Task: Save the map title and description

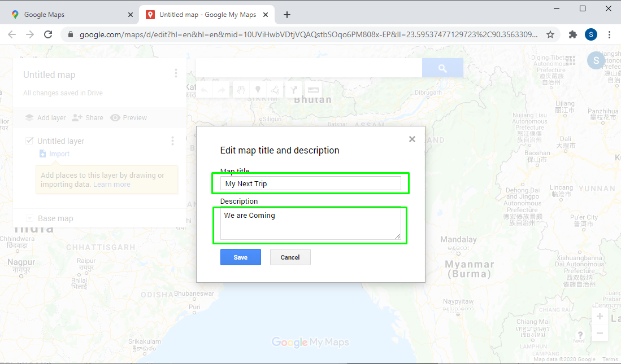Action: click(241, 257)
